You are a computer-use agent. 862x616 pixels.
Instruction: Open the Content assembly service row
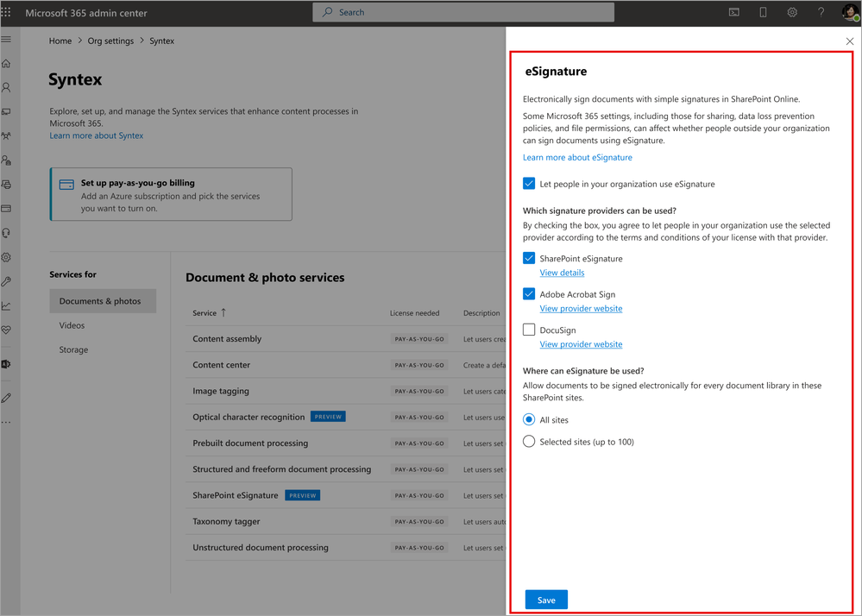[x=345, y=339]
